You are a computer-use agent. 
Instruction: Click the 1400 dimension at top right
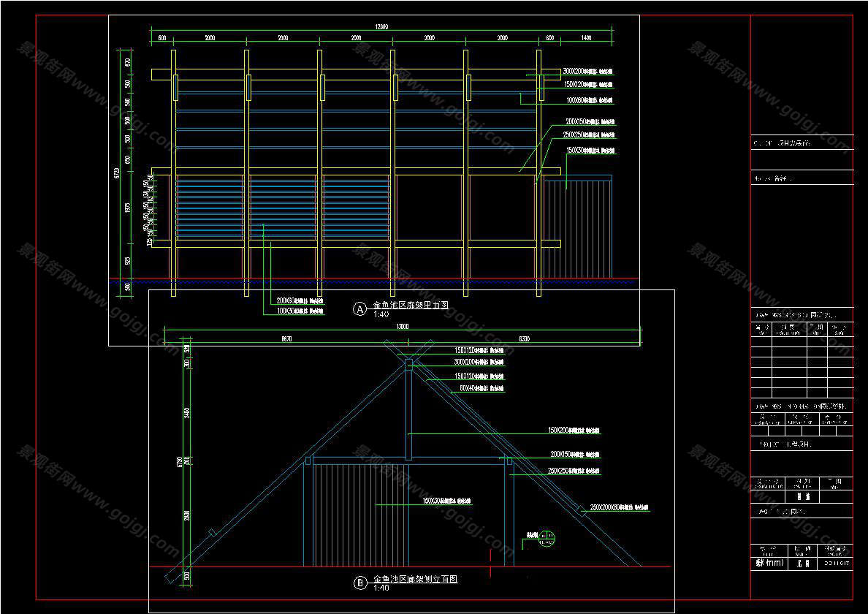click(587, 37)
